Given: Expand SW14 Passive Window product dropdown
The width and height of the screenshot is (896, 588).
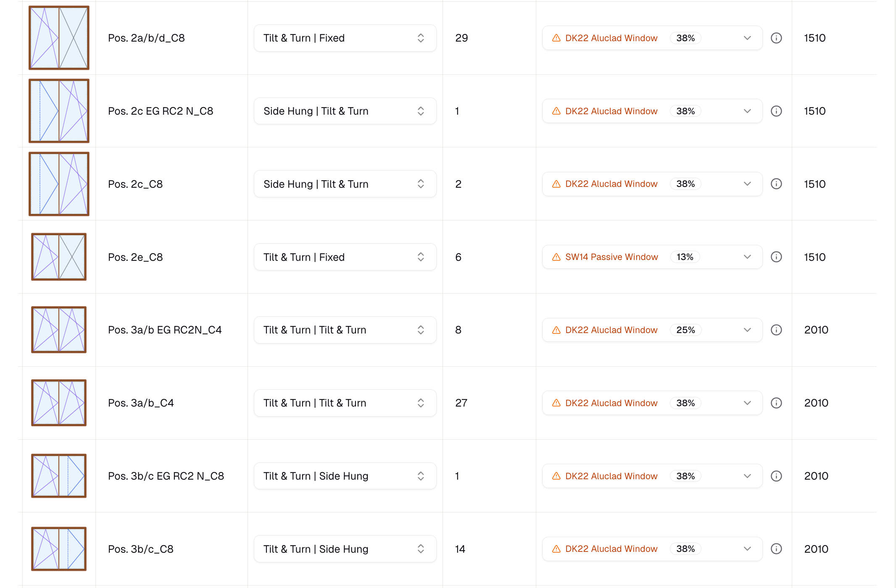Looking at the screenshot, I should [747, 257].
